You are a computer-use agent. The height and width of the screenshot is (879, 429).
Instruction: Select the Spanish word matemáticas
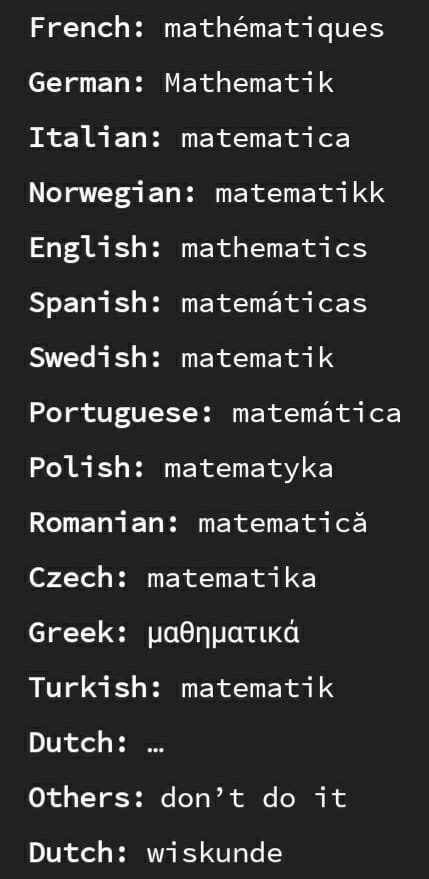[274, 303]
